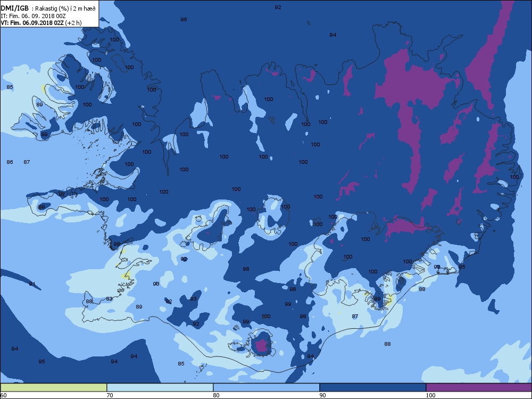Click the yellow-green 60–70 legend swatch
Screen dimensions: 532x399
point(54,387)
